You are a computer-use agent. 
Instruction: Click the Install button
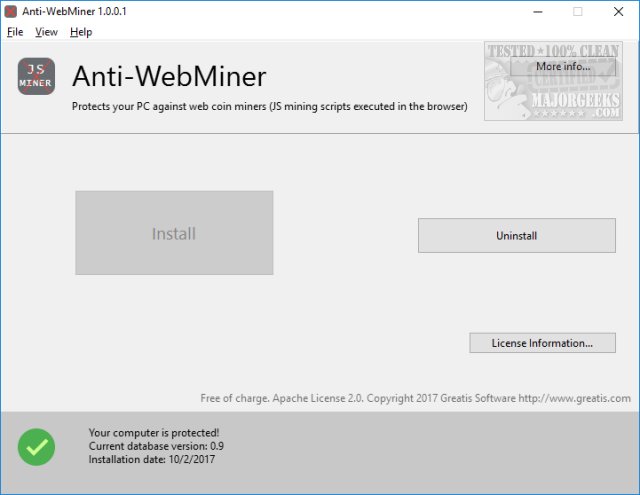pos(174,233)
